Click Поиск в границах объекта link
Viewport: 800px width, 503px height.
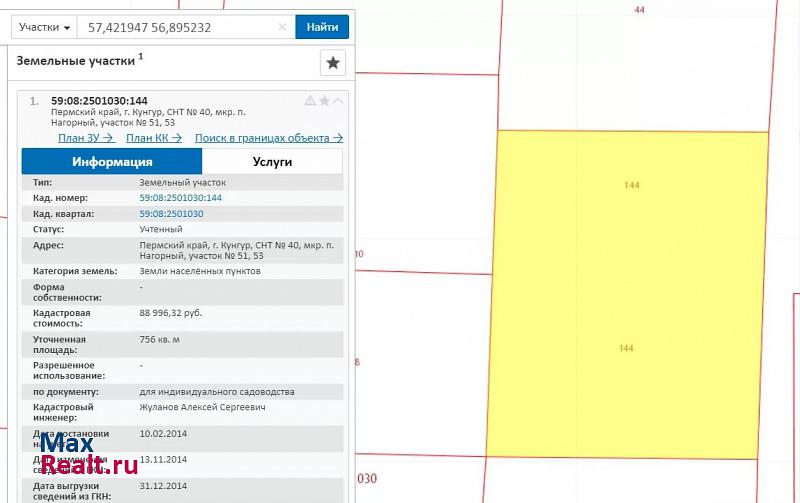pyautogui.click(x=268, y=138)
